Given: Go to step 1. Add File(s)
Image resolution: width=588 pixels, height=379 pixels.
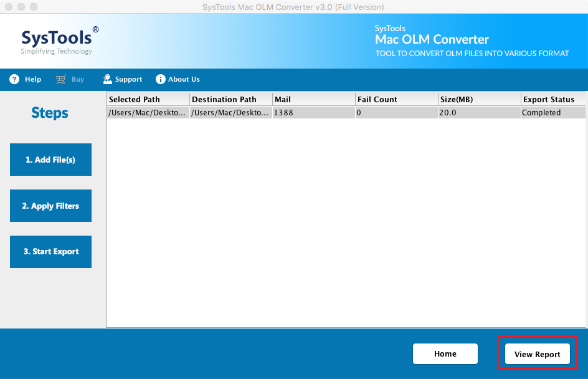Looking at the screenshot, I should (x=50, y=160).
